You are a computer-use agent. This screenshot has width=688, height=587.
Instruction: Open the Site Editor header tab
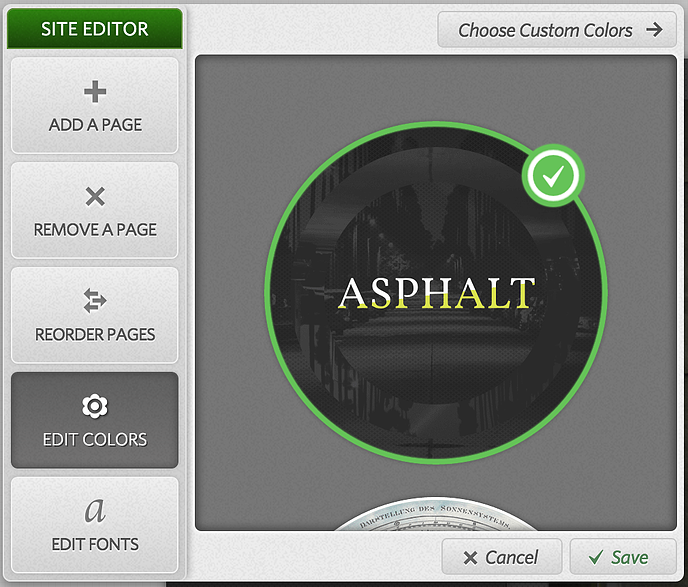click(95, 29)
